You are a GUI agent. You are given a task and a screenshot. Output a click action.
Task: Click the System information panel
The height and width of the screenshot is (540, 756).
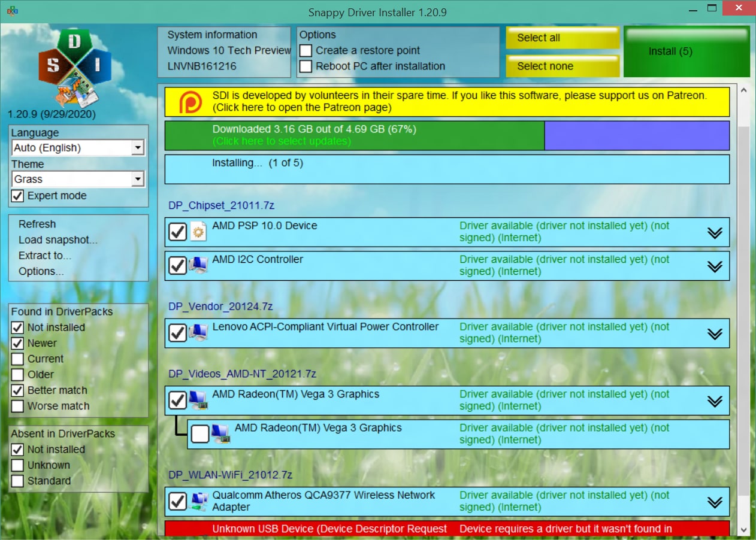click(225, 51)
